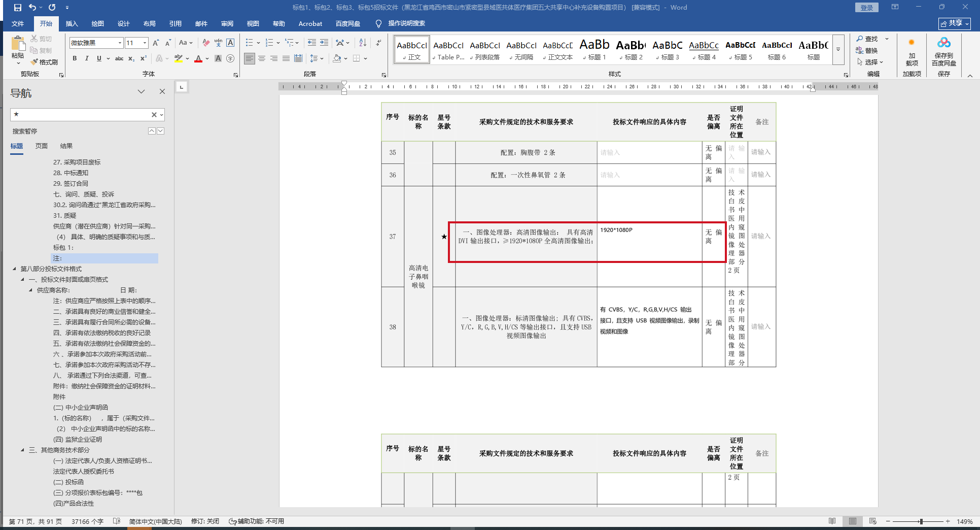Open the 文件 (File) menu tab
The image size is (980, 530).
[x=18, y=24]
